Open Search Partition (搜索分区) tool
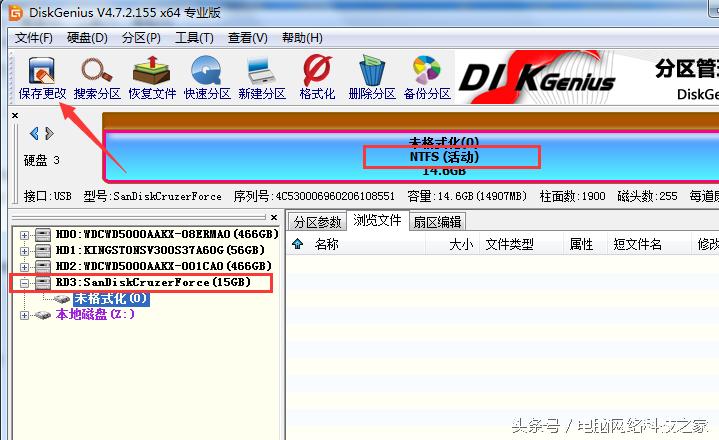The height and width of the screenshot is (440, 719). 97,78
